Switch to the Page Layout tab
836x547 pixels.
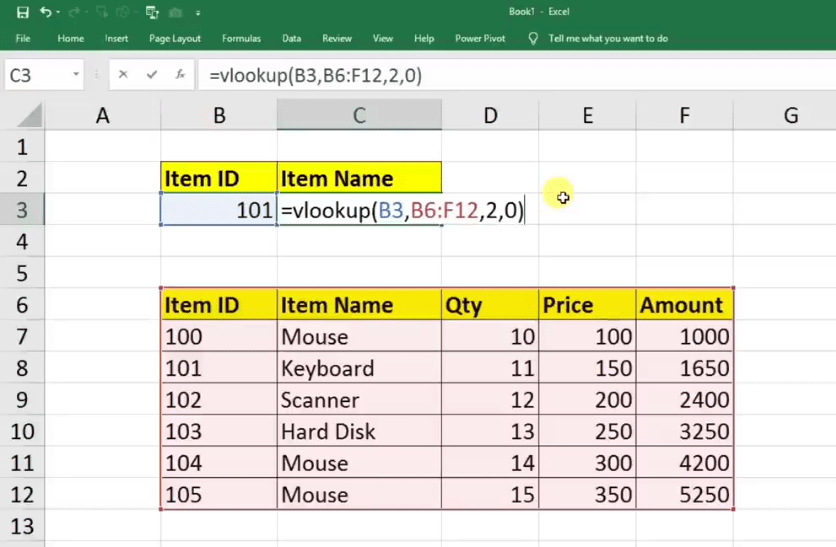(175, 38)
